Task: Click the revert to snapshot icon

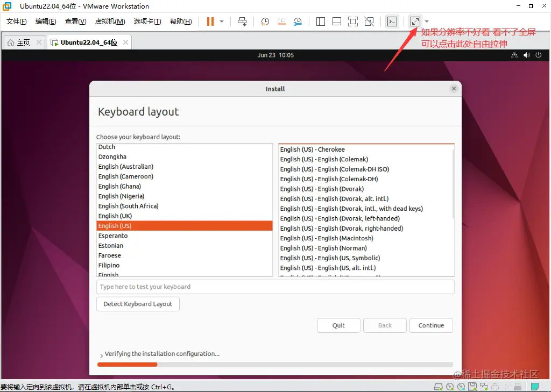Action: coord(281,22)
